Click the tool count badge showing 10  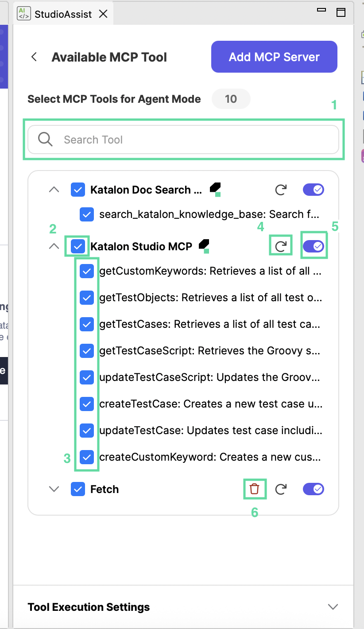[231, 99]
